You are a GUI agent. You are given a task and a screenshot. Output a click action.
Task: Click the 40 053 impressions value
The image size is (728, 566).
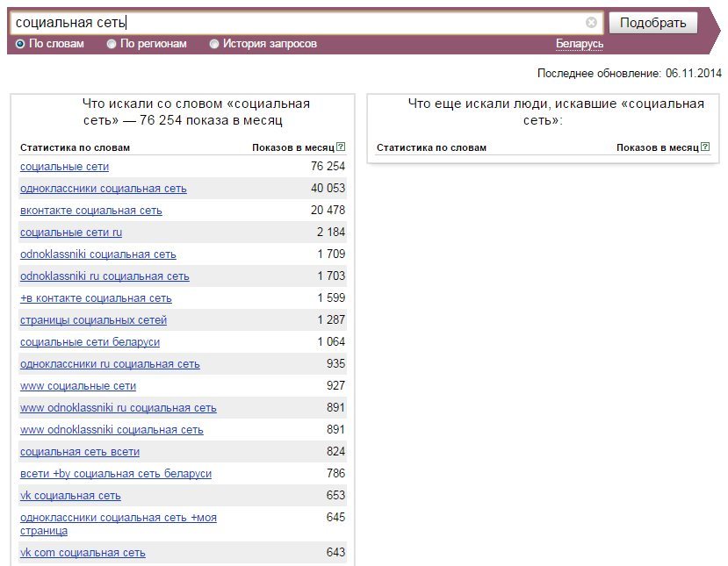pos(328,188)
